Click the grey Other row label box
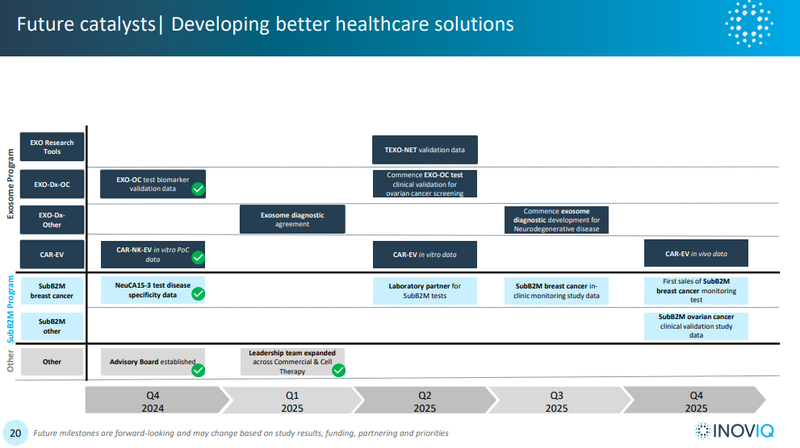Screen dimensions: 800x448 pyautogui.click(x=52, y=362)
